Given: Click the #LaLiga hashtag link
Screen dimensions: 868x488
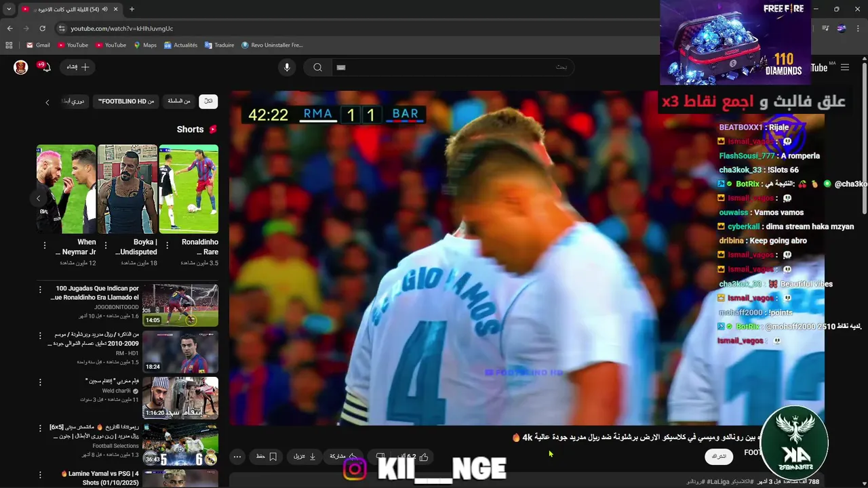Looking at the screenshot, I should pyautogui.click(x=719, y=481).
